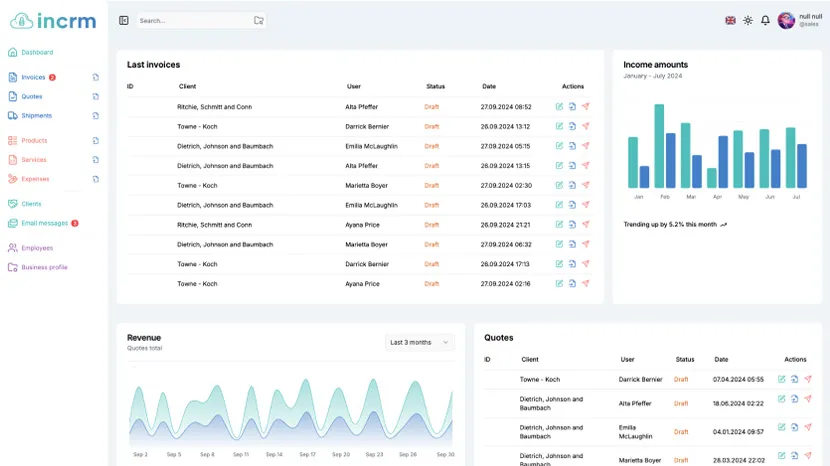
Task: Click the add icon next to Shipments
Action: [96, 116]
